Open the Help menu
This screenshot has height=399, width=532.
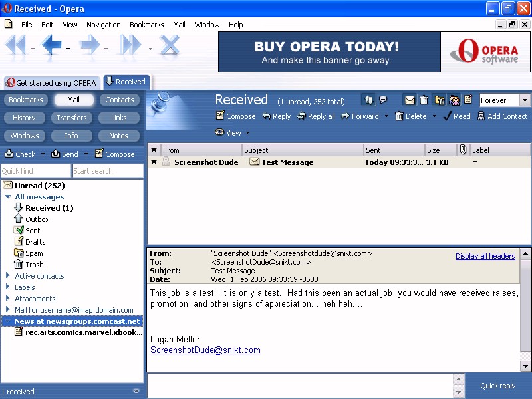point(235,25)
